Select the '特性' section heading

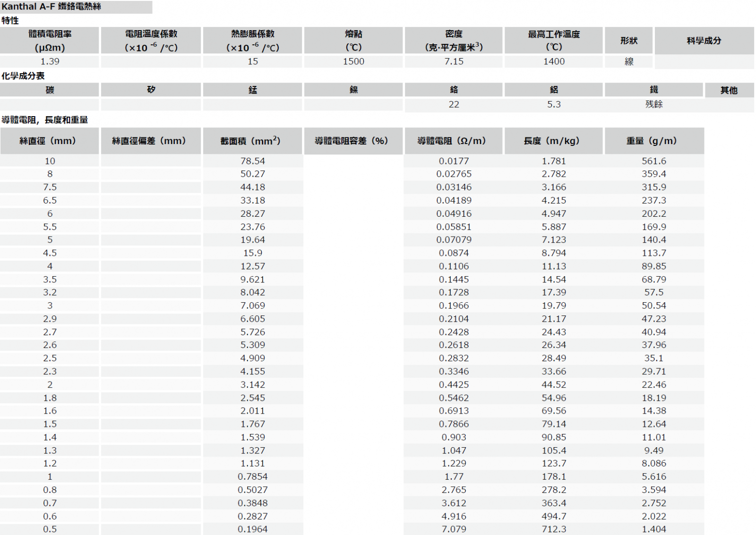point(10,20)
